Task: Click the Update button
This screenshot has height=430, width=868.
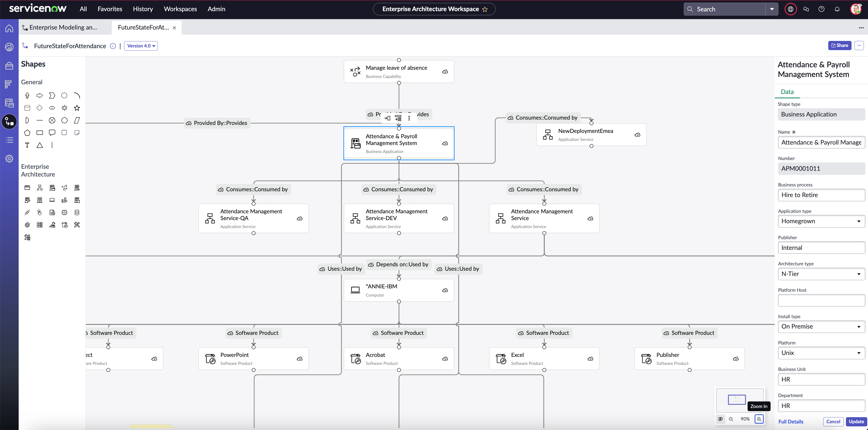Action: click(x=856, y=422)
